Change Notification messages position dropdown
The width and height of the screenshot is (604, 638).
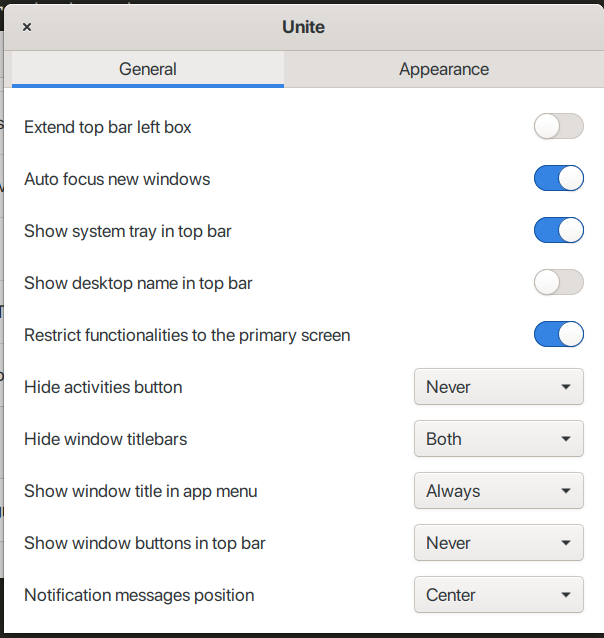tap(499, 594)
